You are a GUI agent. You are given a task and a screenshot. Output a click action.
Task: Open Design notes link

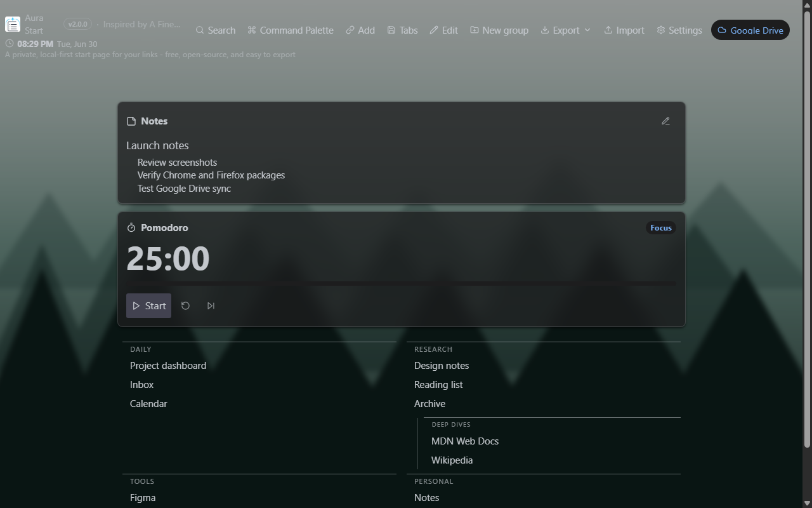[x=442, y=366]
